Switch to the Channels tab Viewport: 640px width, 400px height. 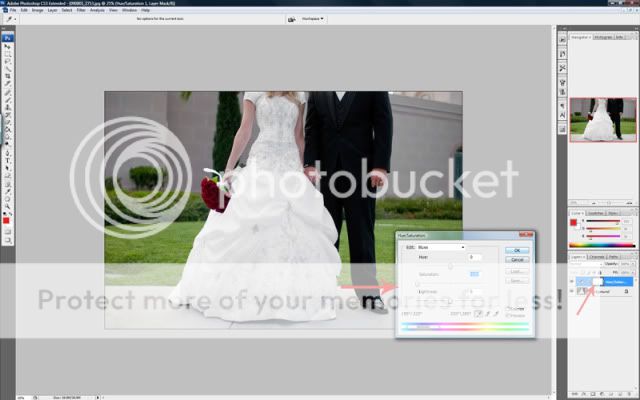(x=597, y=257)
